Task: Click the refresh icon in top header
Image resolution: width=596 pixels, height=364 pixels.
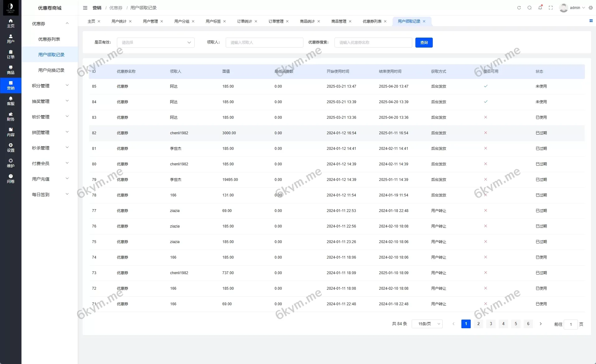Action: [519, 8]
